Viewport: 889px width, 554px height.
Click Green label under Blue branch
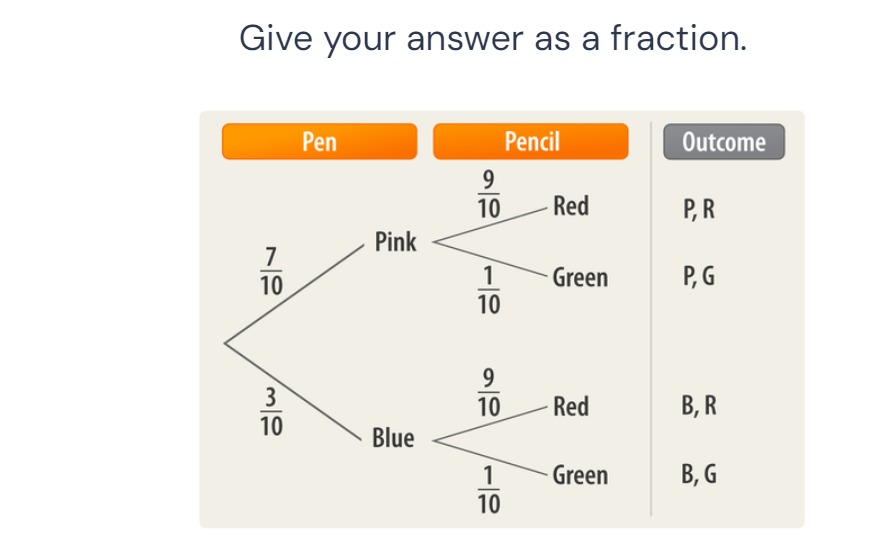tap(580, 475)
